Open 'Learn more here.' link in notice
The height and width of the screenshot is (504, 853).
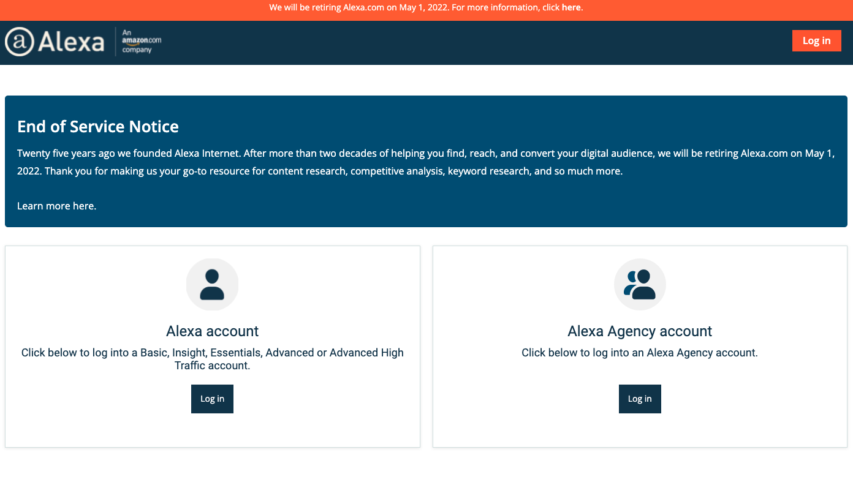(x=56, y=206)
